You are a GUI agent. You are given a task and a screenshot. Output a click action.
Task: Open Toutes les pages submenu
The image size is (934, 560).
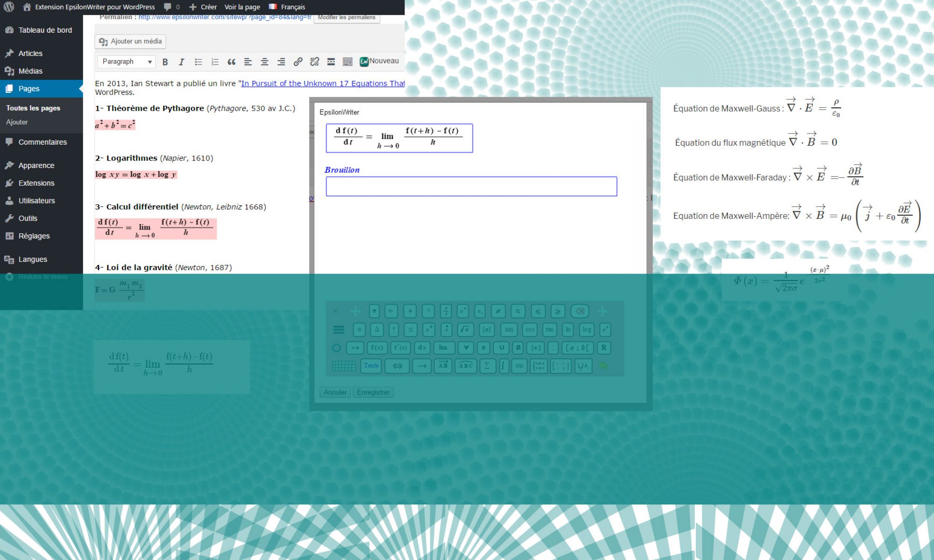33,108
